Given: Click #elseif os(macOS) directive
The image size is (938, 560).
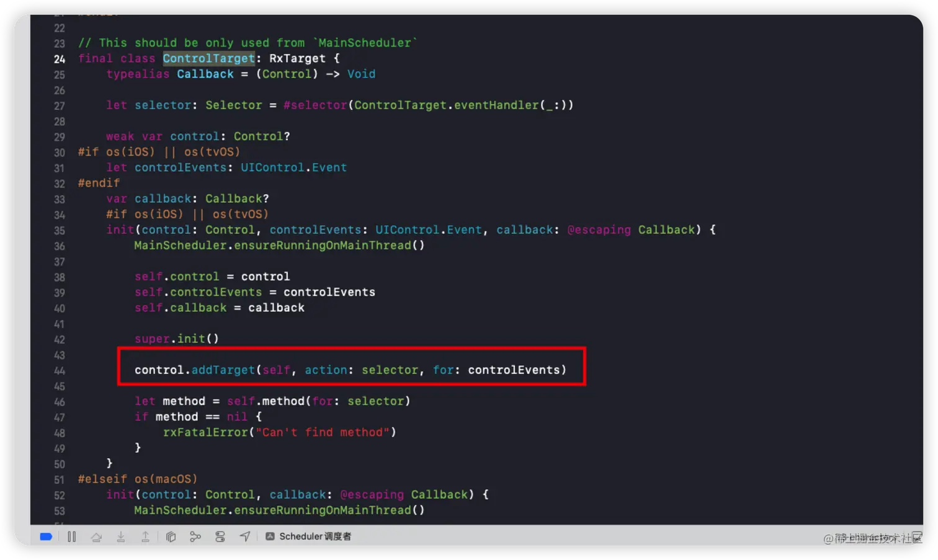Looking at the screenshot, I should [x=138, y=479].
